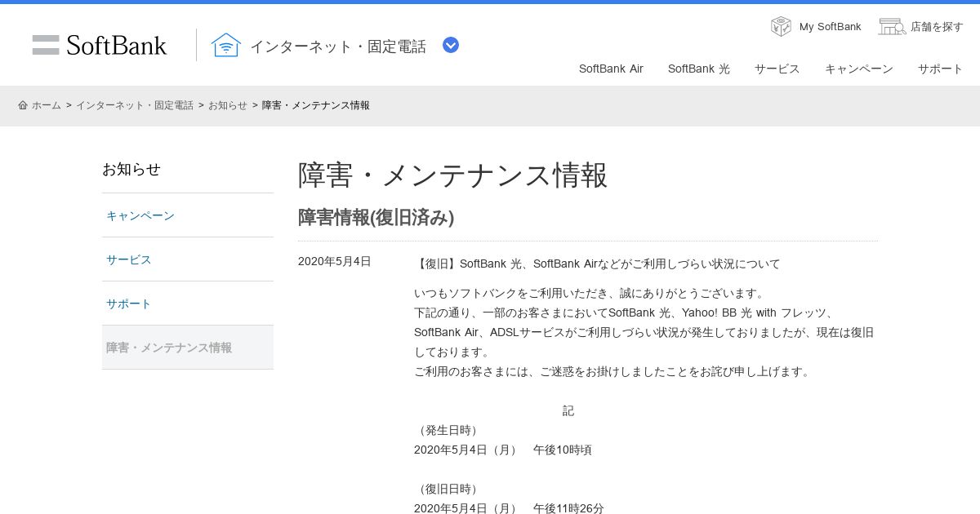Click the home icon in breadcrumb
The height and width of the screenshot is (514, 980).
[x=23, y=105]
